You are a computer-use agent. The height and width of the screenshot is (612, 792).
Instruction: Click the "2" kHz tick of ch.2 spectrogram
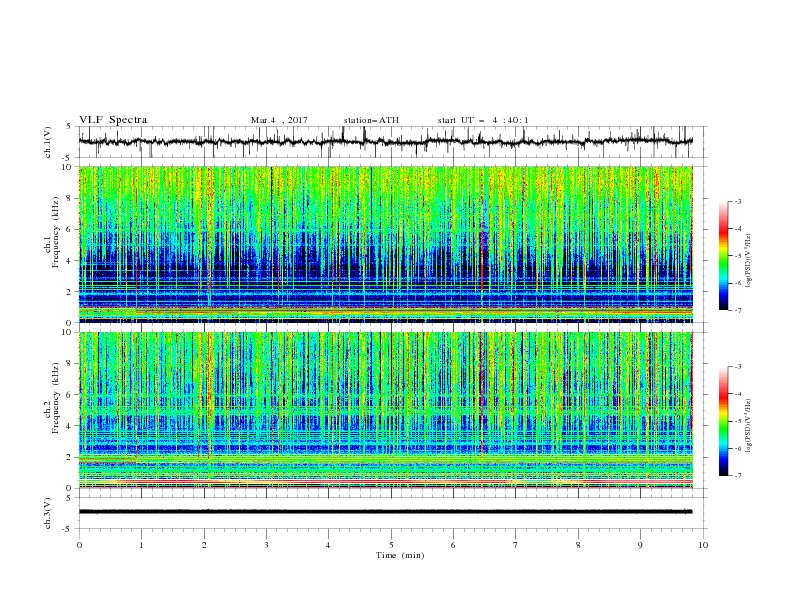pos(70,457)
